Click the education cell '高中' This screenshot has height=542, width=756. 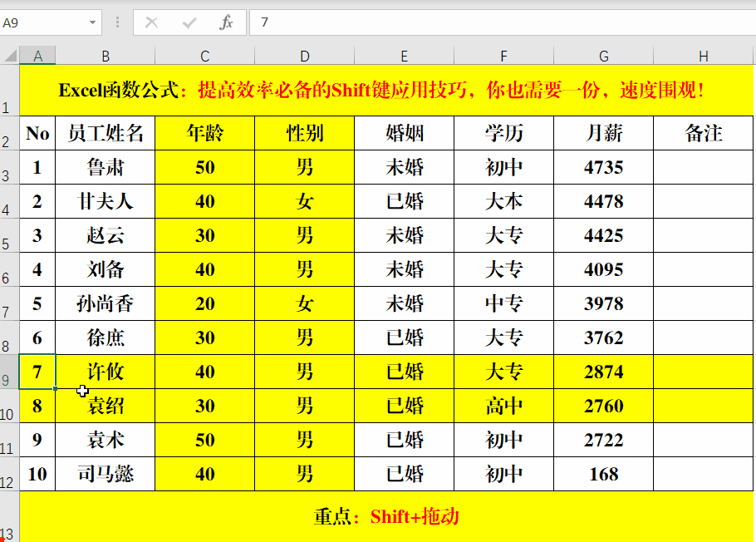coord(503,406)
